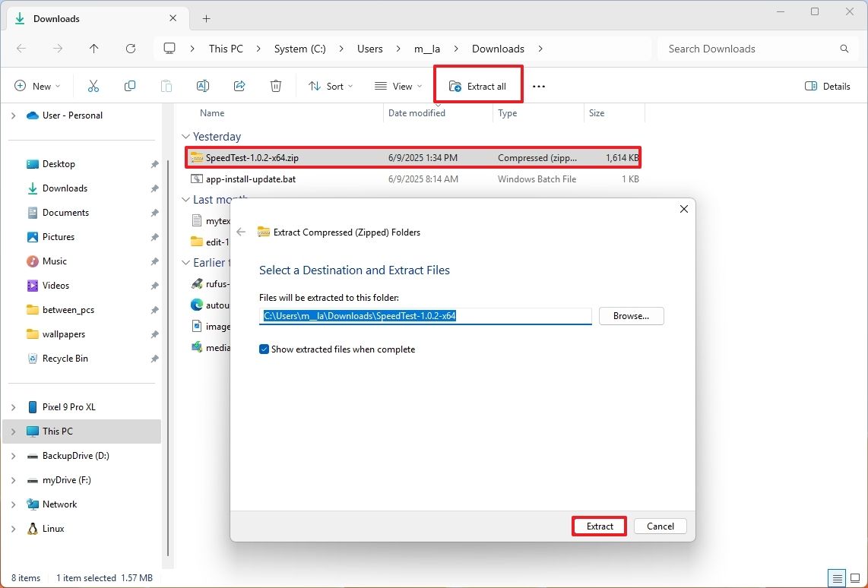Open the Share icon in the toolbar
Image resolution: width=868 pixels, height=588 pixels.
(x=239, y=86)
